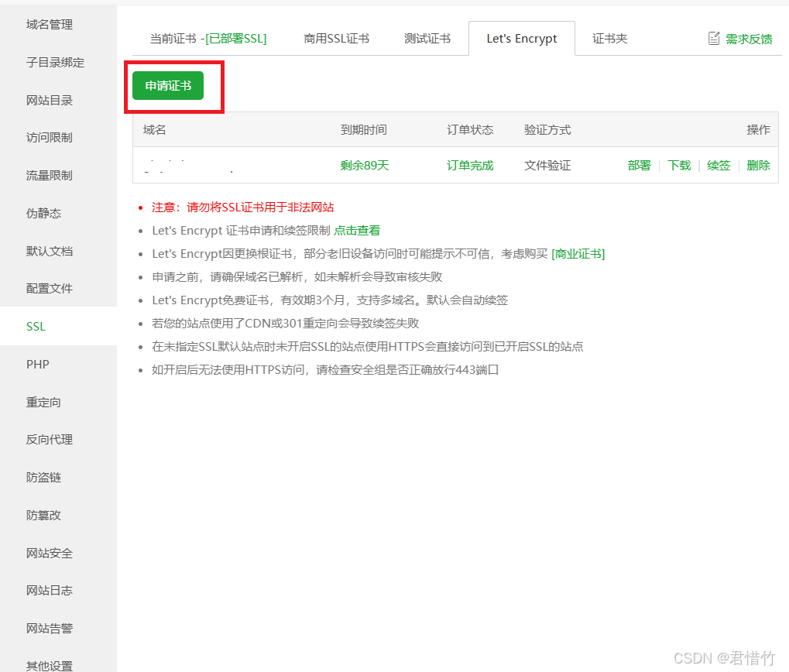The image size is (789, 672).
Task: Renew the certificate with 续签
Action: pyautogui.click(x=719, y=166)
